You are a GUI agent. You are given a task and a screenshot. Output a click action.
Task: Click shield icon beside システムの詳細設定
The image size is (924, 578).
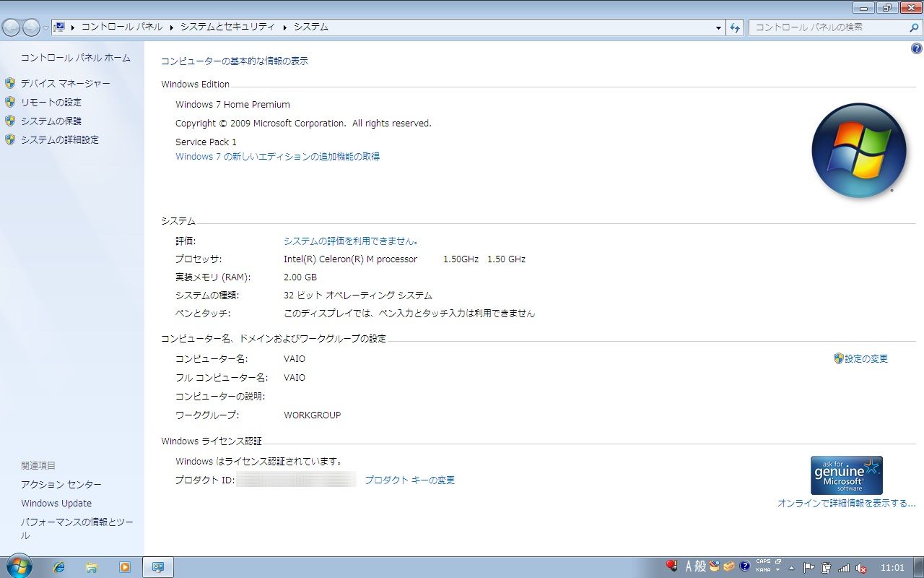tap(10, 140)
